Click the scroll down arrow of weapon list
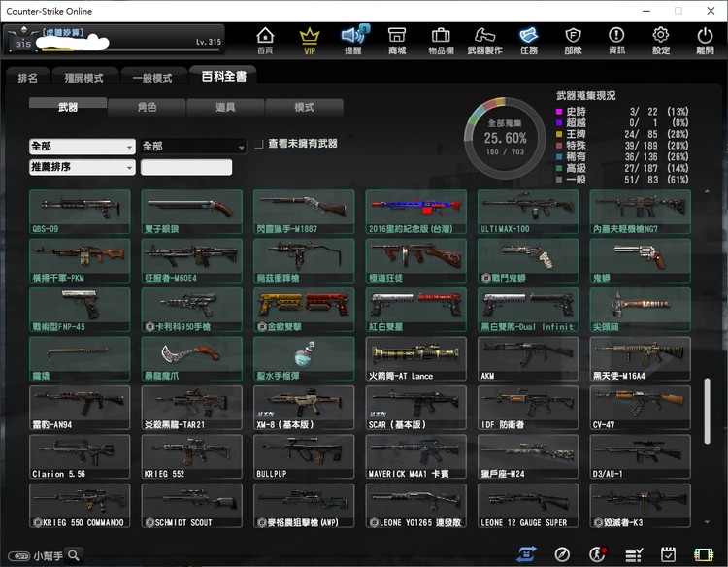Viewport: 728px width, 567px height. pos(707,522)
